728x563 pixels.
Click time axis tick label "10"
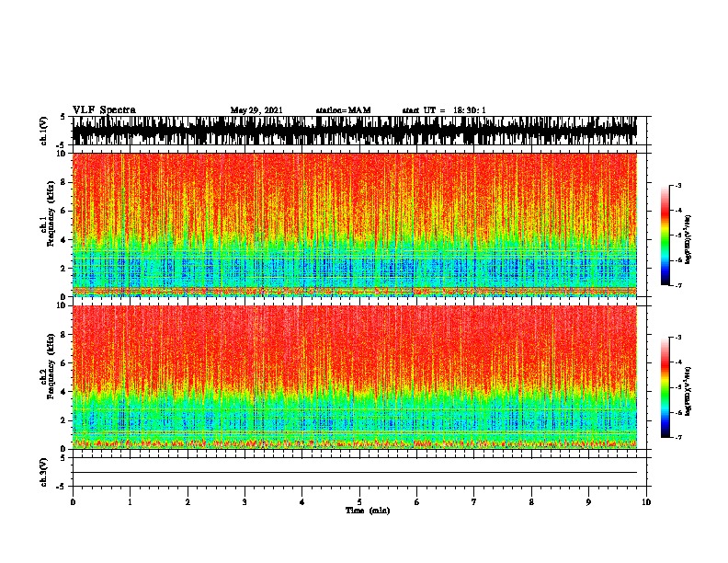(646, 502)
